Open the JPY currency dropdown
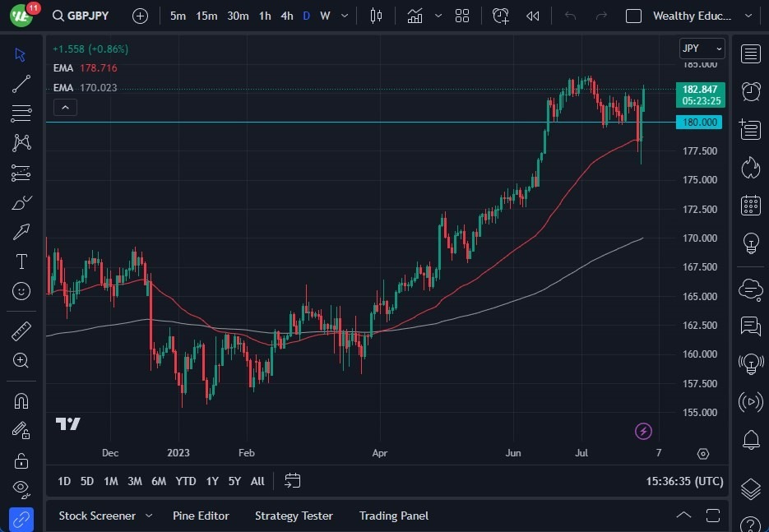 (701, 49)
